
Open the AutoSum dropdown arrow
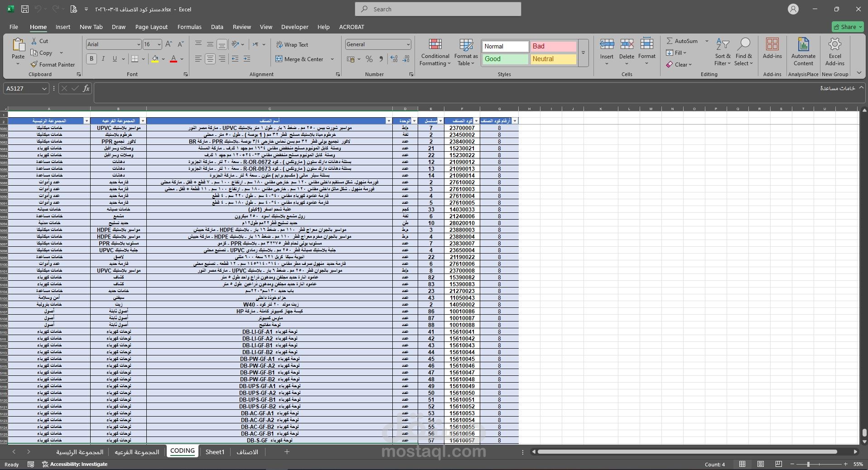click(707, 41)
